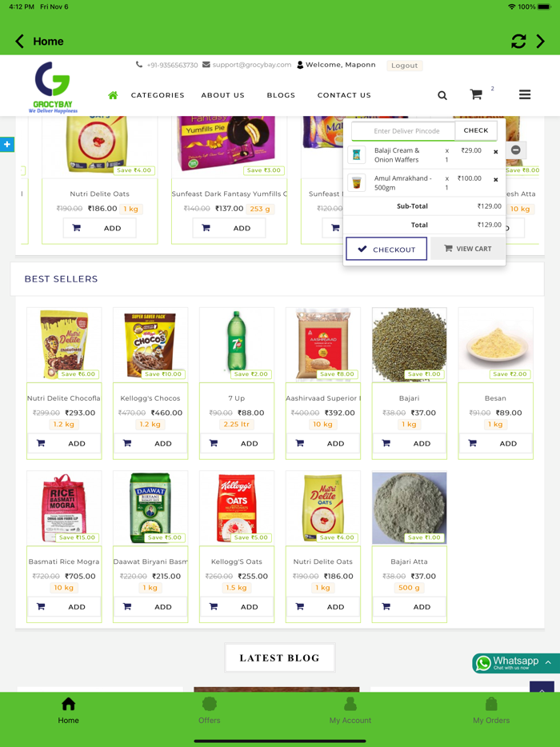Focus the Enter Deliver Pincode field
The height and width of the screenshot is (747, 560).
[403, 131]
